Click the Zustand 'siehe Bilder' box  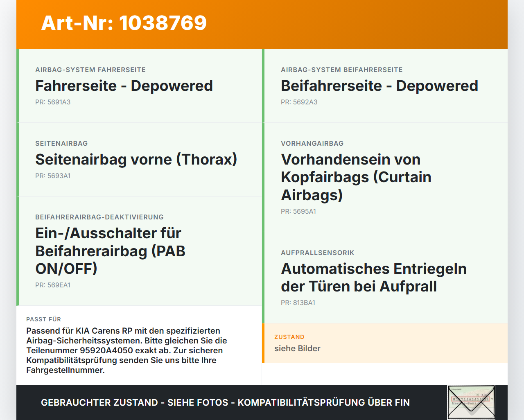(x=385, y=343)
